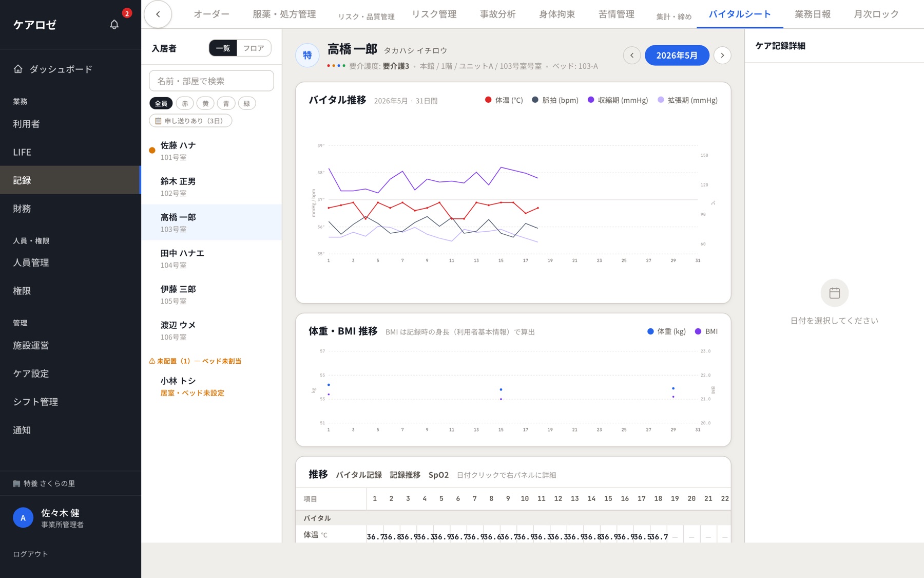Toggle 体温 (°C) legend swatch
Viewport: 924px width, 578px height.
(488, 100)
